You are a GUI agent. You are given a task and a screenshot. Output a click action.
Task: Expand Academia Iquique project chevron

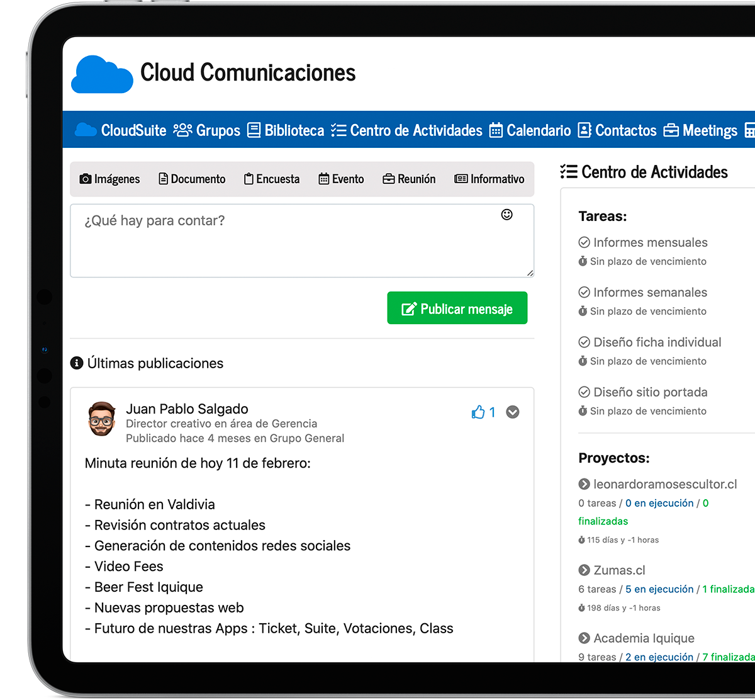coord(584,638)
